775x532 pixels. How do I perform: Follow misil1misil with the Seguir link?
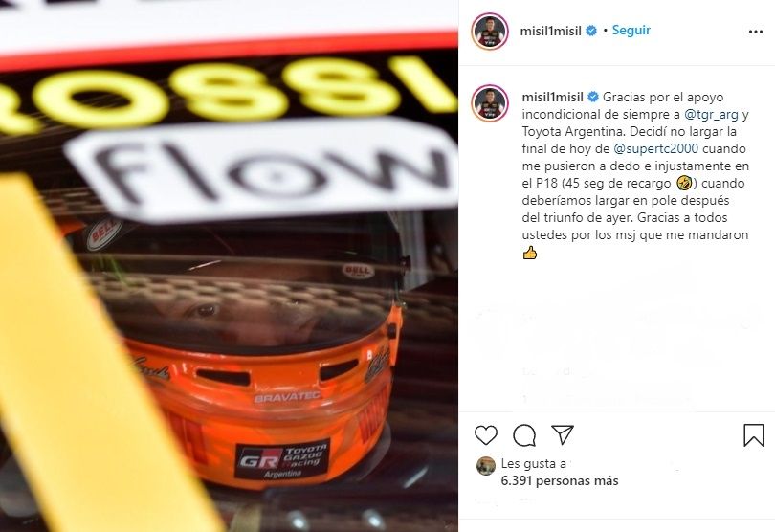(631, 31)
